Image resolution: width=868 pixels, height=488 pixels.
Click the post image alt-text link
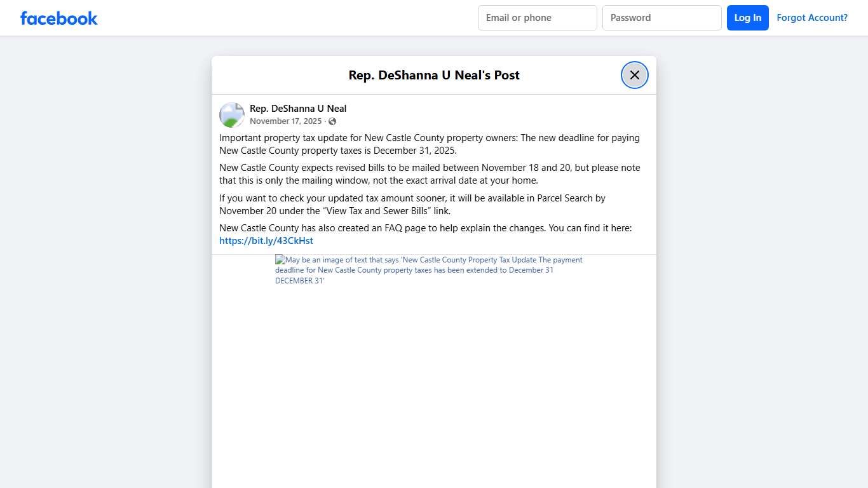tap(428, 269)
